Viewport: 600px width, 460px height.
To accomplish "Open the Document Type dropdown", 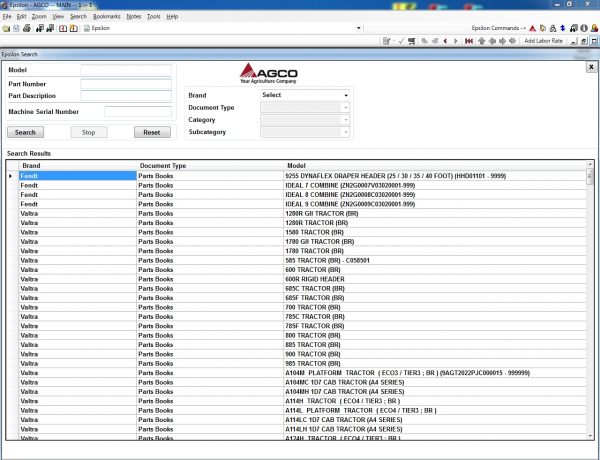I will (x=305, y=108).
